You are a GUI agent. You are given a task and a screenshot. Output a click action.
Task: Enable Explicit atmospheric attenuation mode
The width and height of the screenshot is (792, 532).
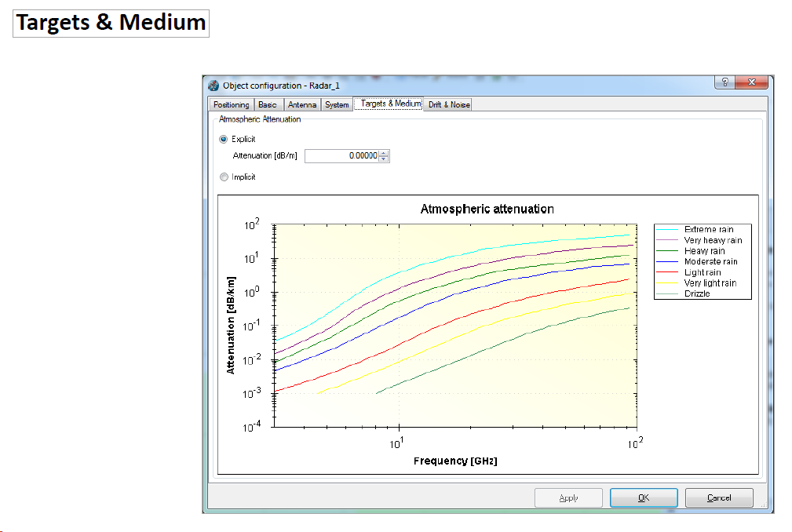tap(222, 139)
